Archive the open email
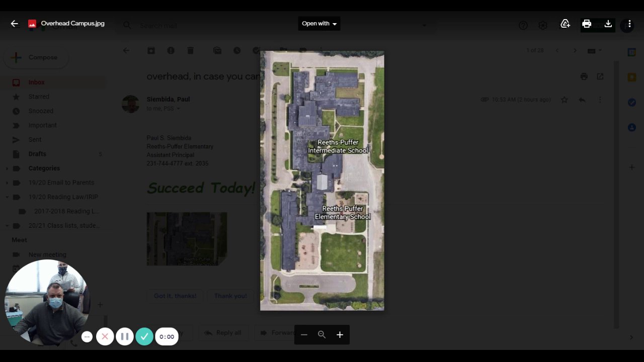Screen dimensions: 644x362 (151, 50)
